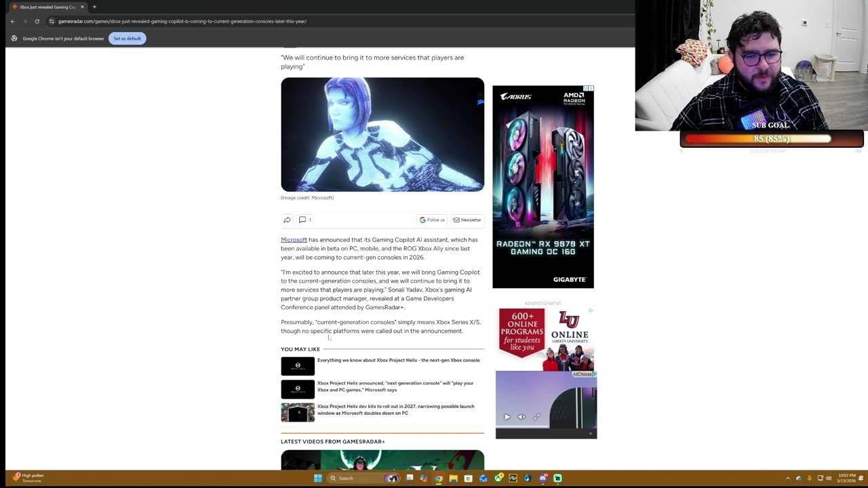
Task: Open volume control in system tray
Action: [x=828, y=479]
